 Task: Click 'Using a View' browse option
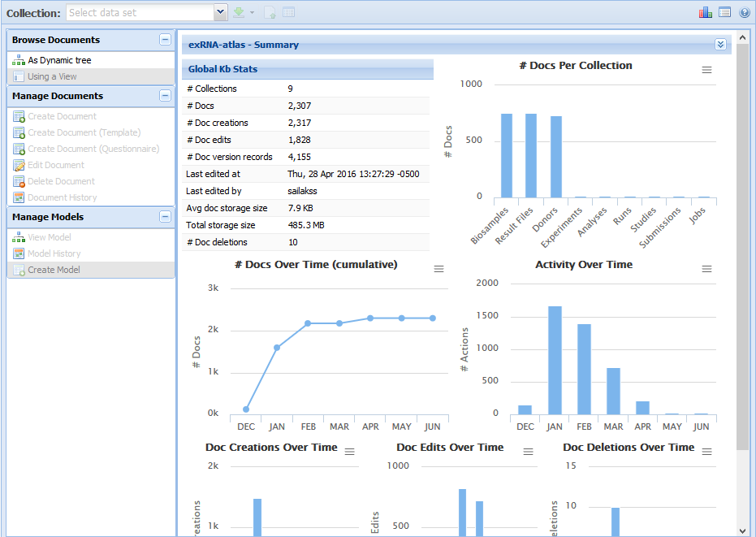[x=52, y=76]
